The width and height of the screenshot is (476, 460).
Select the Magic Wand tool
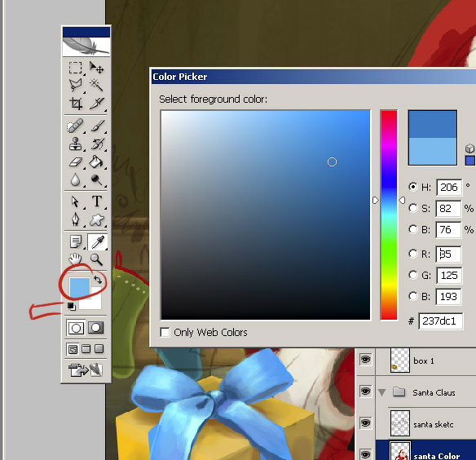(96, 85)
